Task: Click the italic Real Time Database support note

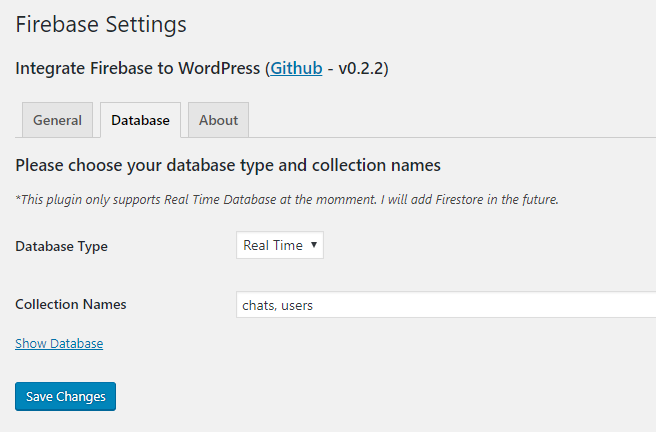Action: [287, 199]
